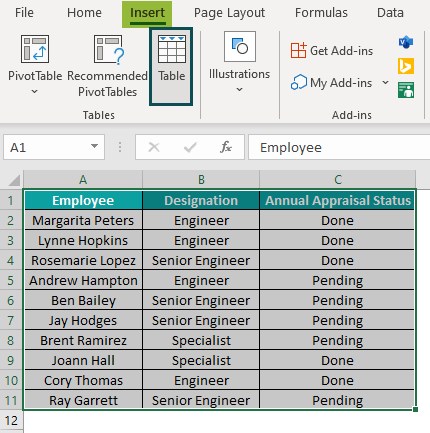Open the Data tab
This screenshot has height=433, width=430.
pos(390,13)
